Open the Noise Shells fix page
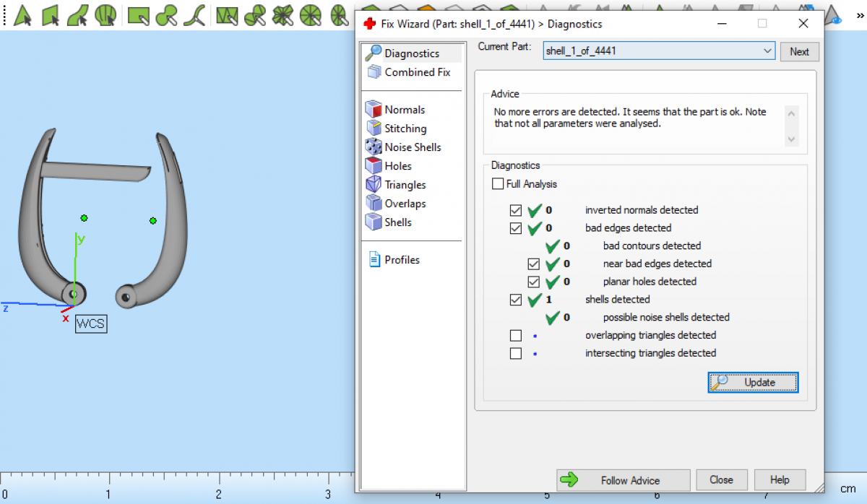Image resolution: width=867 pixels, height=504 pixels. pyautogui.click(x=412, y=147)
